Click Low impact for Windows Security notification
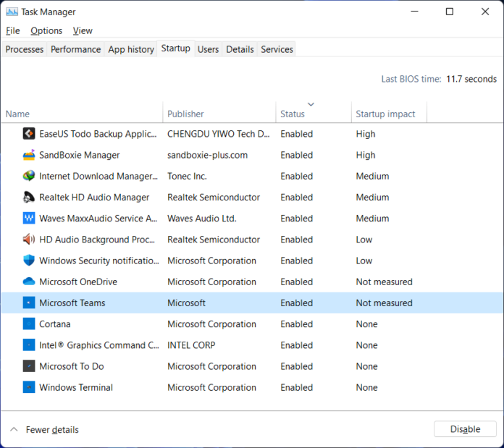Viewport: 504px width, 448px height. 364,261
